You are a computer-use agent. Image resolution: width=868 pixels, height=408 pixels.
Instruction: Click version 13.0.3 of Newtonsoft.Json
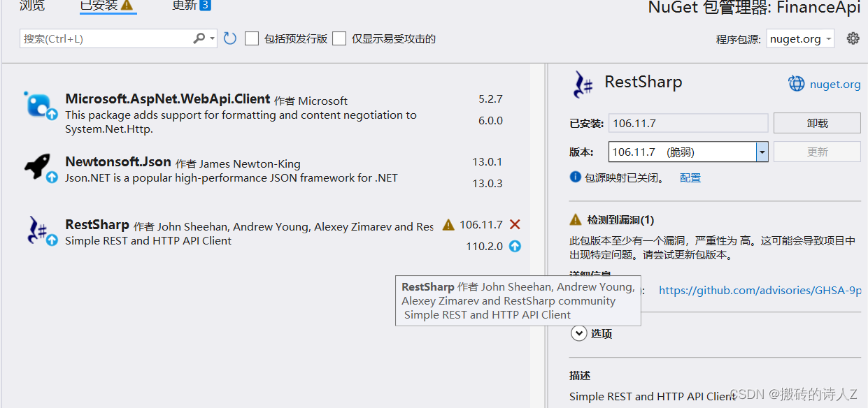click(488, 183)
